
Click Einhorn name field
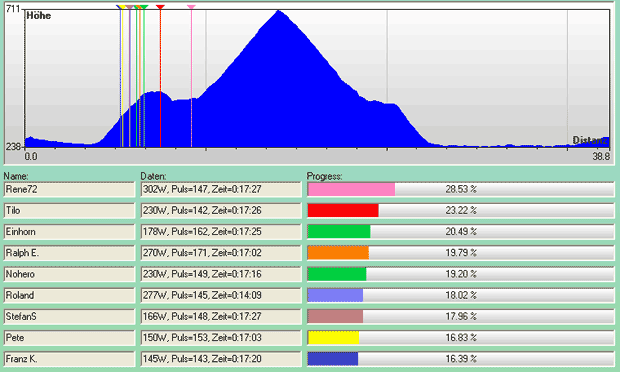[x=70, y=232]
